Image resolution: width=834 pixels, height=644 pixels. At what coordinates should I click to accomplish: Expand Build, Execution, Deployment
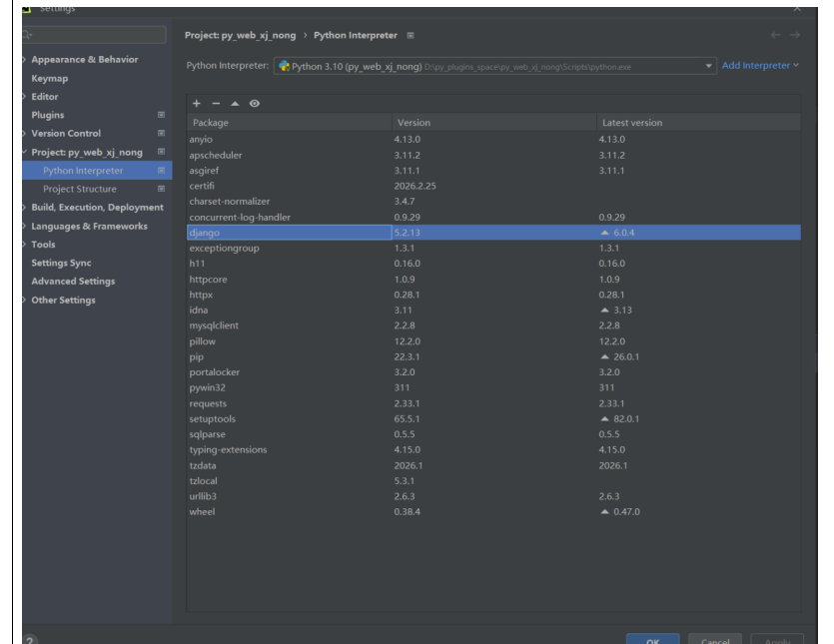click(x=24, y=208)
